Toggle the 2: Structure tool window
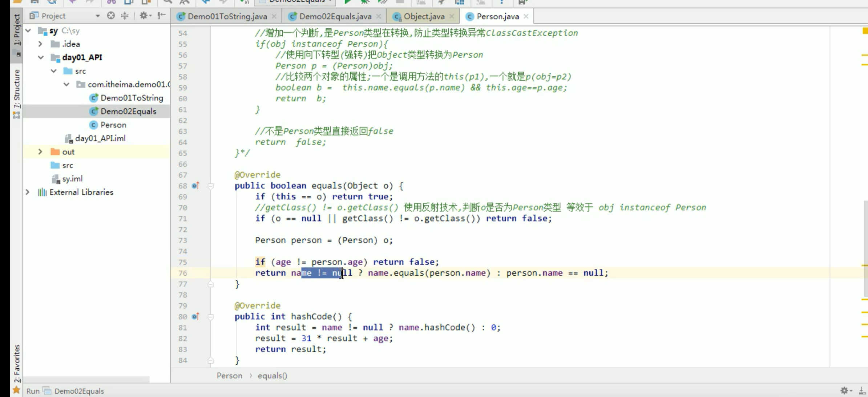 pyautogui.click(x=17, y=89)
